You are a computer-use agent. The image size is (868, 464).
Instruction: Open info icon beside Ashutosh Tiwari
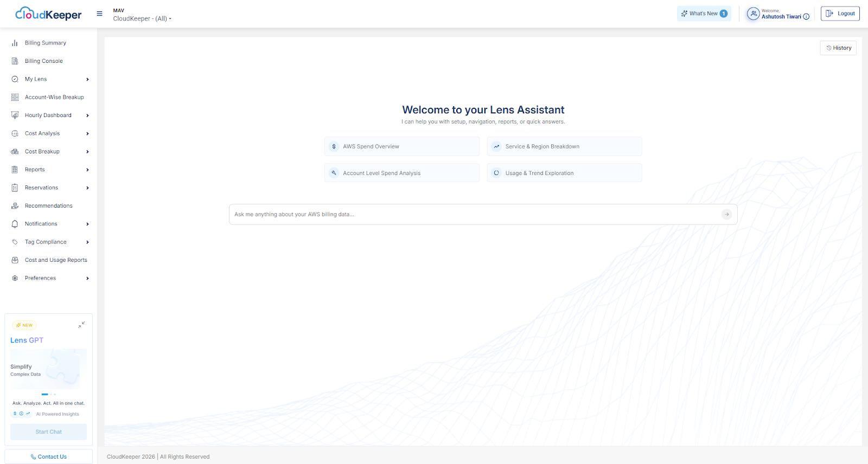coord(806,17)
